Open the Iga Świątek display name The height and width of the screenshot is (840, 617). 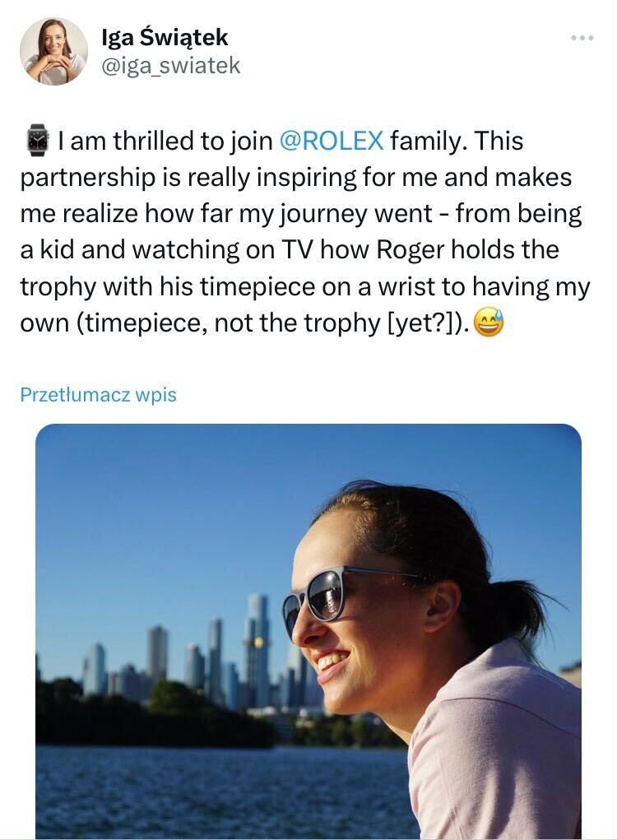pyautogui.click(x=165, y=37)
